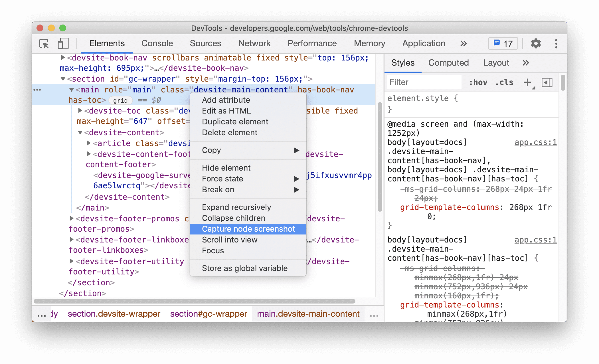The height and width of the screenshot is (364, 599).
Task: Click the overflow panel tabs chevron
Action: point(525,62)
